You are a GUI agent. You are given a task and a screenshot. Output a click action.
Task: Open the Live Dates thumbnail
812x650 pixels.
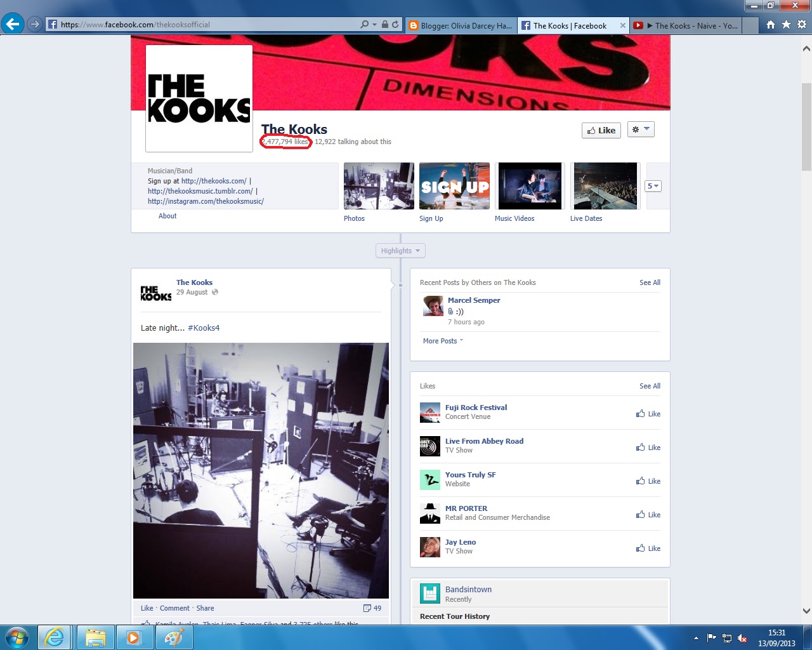[605, 186]
